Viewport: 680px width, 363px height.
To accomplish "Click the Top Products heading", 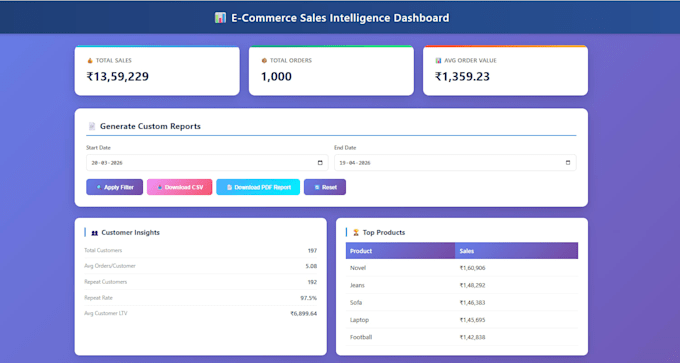I will (384, 232).
